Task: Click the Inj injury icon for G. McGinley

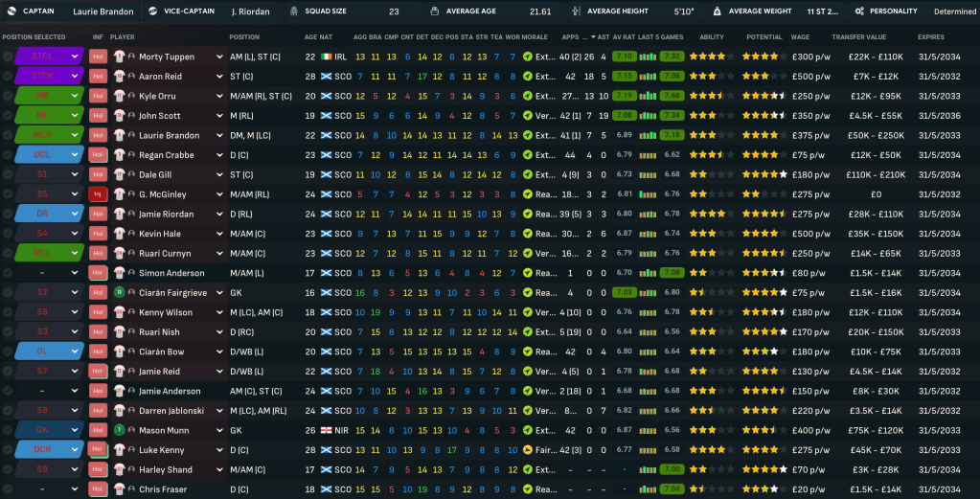Action: [98, 194]
